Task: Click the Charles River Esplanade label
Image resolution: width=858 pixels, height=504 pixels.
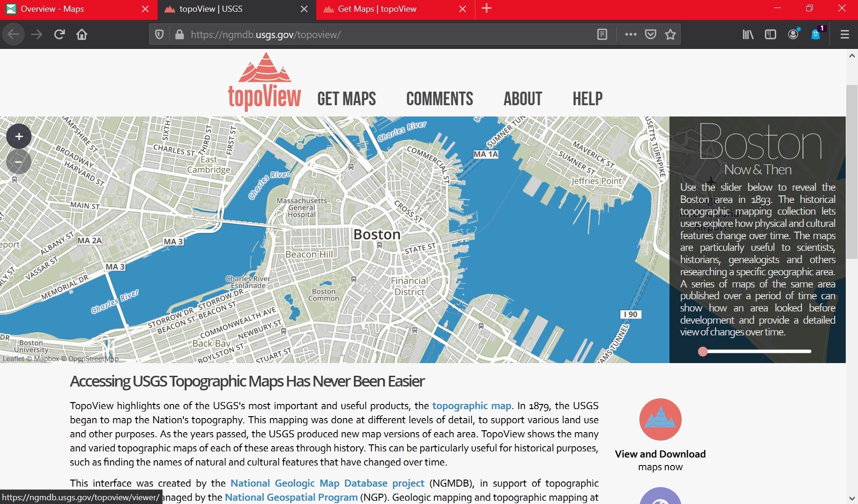Action: coord(248,282)
